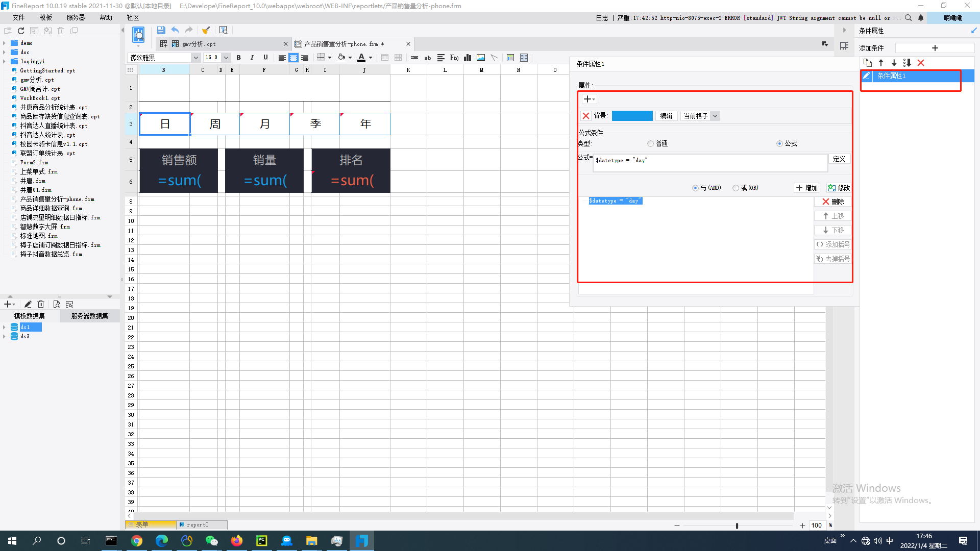This screenshot has width=980, height=551.
Task: Select the 普通 type radio button
Action: (650, 144)
